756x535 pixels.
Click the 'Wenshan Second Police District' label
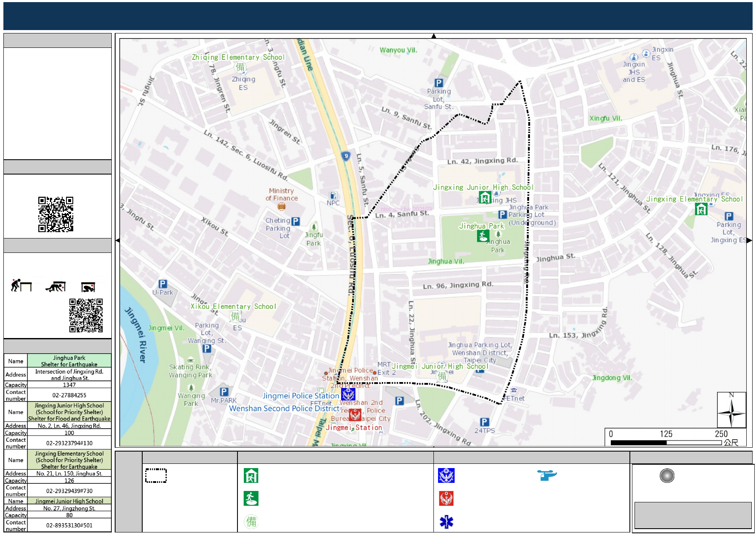pyautogui.click(x=284, y=408)
